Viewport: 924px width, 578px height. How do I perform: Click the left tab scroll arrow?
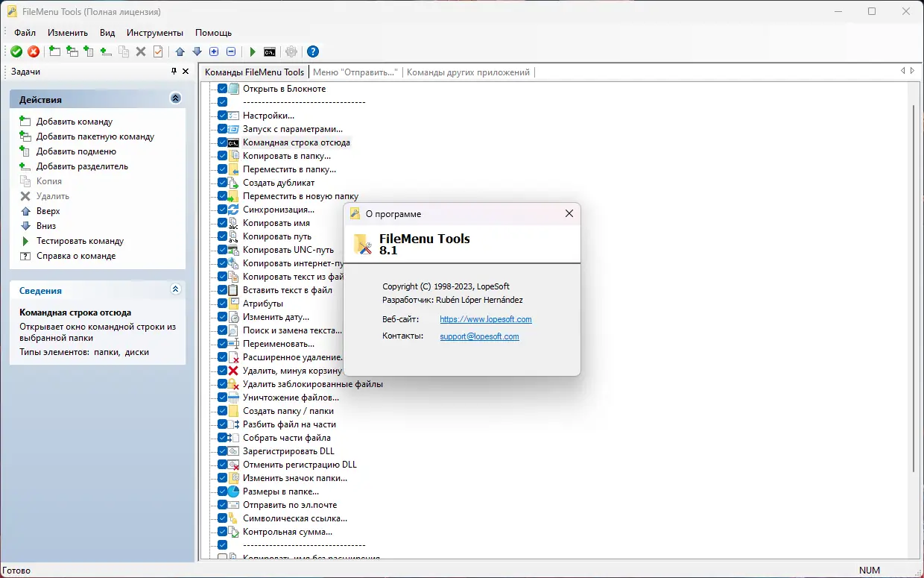pos(902,71)
